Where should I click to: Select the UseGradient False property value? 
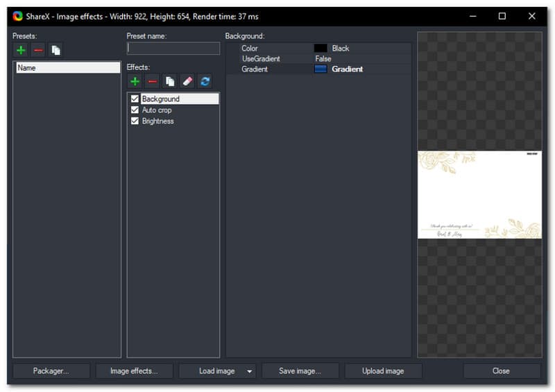(x=323, y=59)
